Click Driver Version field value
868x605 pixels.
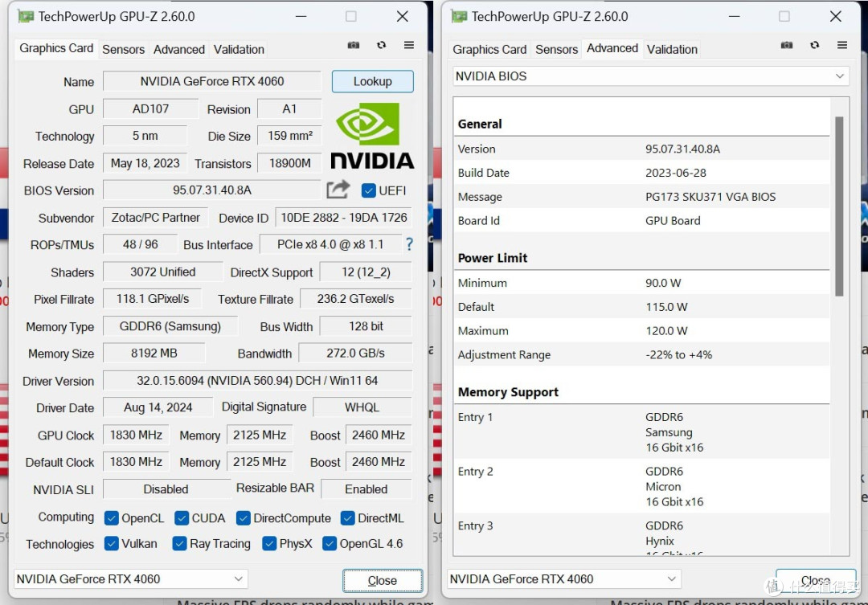pos(257,381)
